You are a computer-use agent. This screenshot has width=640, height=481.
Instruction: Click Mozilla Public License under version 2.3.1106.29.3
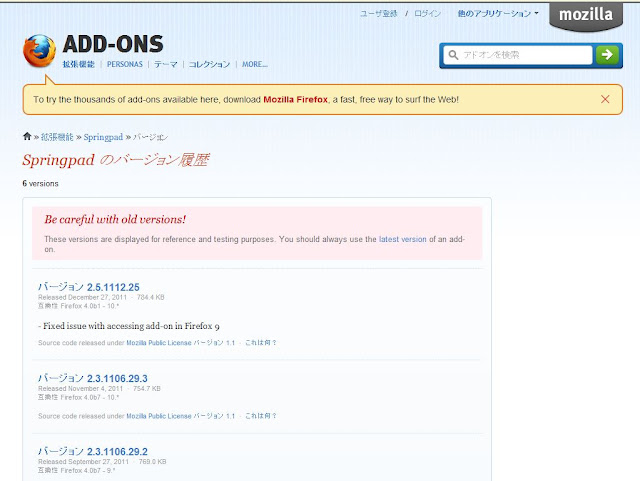(159, 416)
